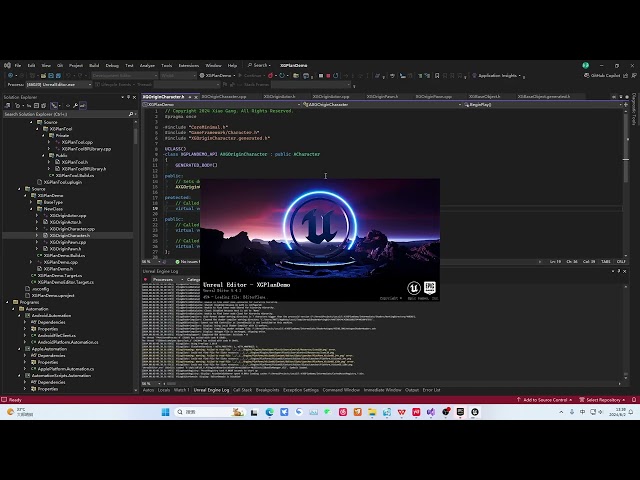
Task: Open the Process dropdown showing UnrealEditor.exe
Action: coord(59,84)
